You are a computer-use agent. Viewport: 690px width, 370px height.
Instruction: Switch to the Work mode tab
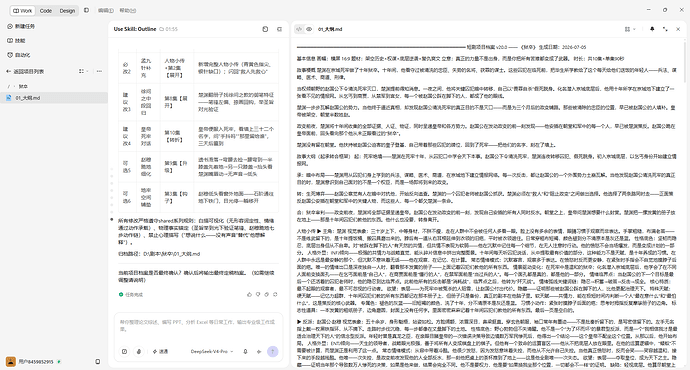(22, 11)
